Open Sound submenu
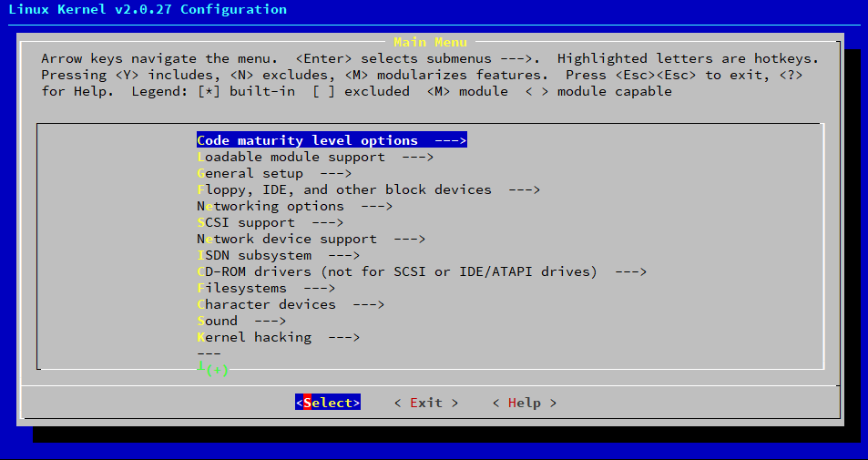Viewport: 868px width, 460px height. coord(241,321)
